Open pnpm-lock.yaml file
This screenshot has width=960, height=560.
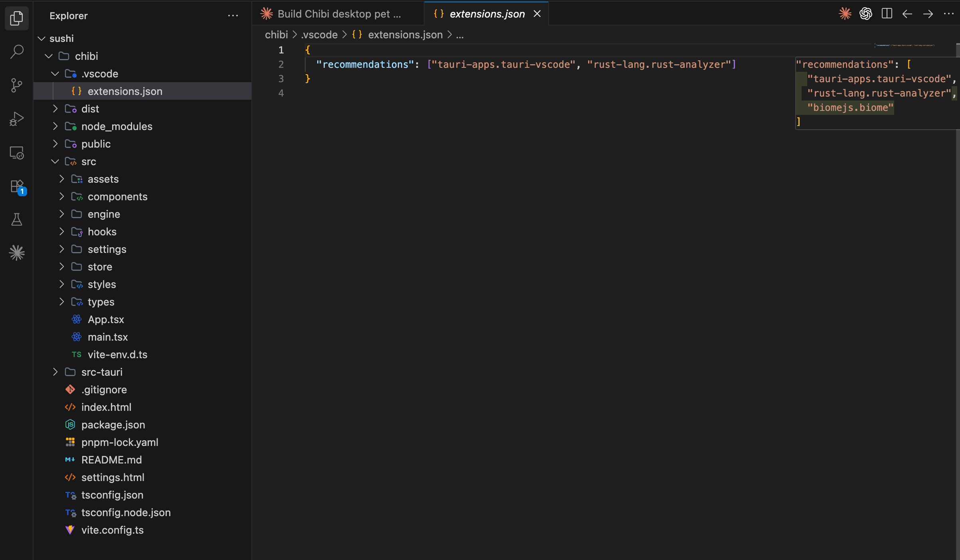(x=142, y=442)
